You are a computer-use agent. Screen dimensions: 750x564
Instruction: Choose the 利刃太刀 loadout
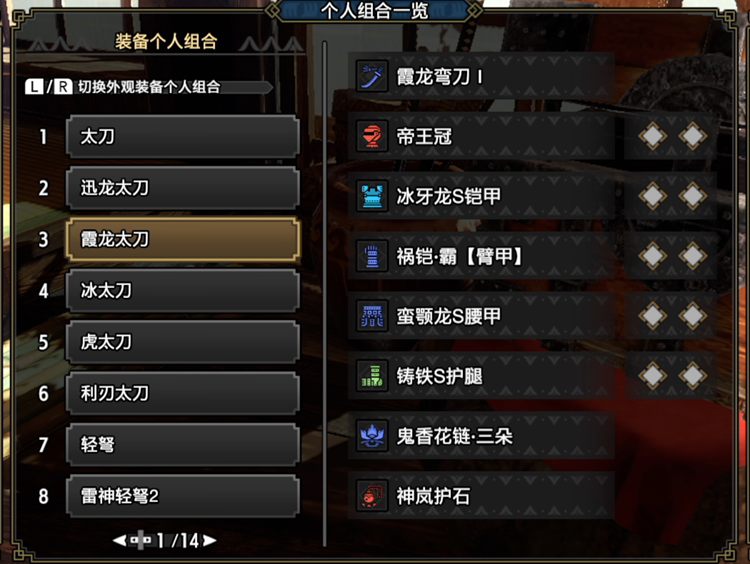183,393
